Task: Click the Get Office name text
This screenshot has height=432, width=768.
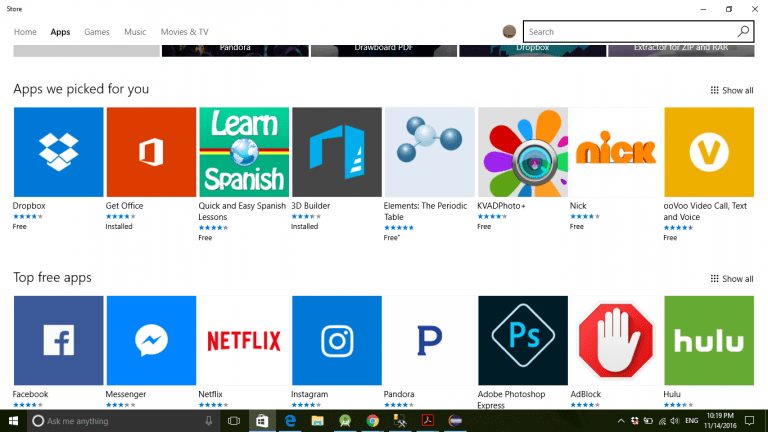Action: coord(124,206)
